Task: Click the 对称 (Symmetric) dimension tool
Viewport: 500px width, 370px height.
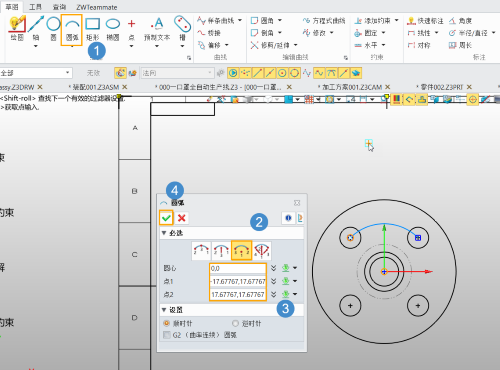Action: [x=419, y=45]
